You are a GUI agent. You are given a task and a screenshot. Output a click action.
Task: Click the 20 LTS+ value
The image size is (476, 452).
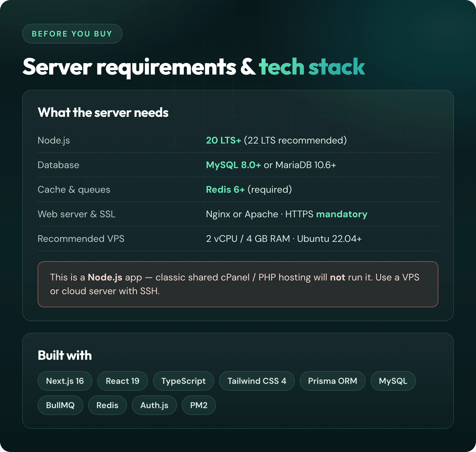[x=224, y=140]
